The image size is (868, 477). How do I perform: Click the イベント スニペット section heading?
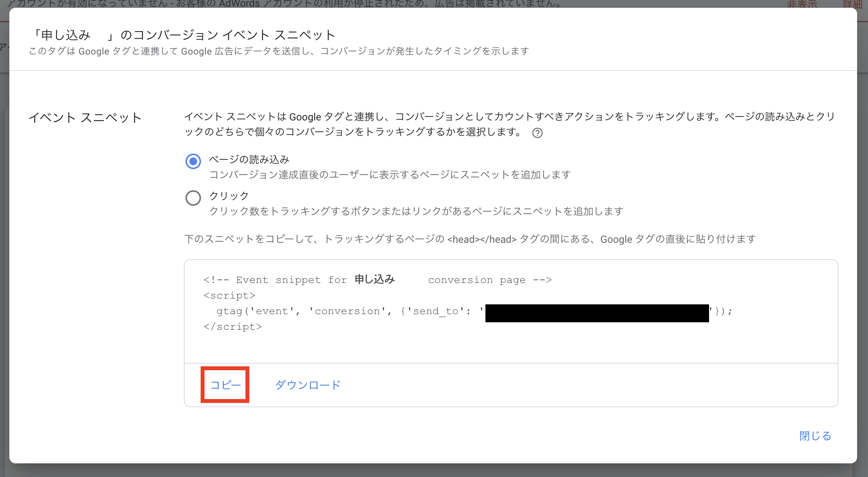pyautogui.click(x=85, y=118)
